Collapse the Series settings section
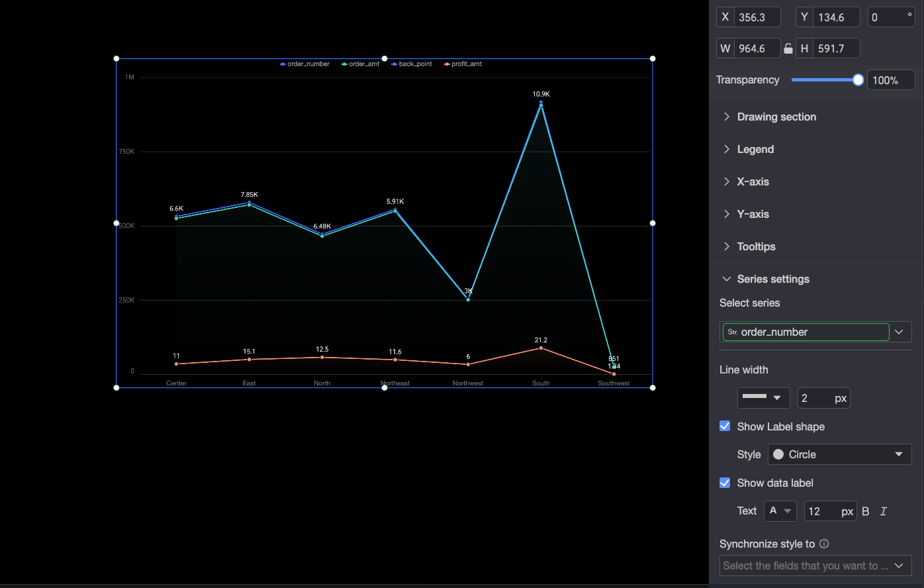The width and height of the screenshot is (924, 588). (x=816, y=279)
